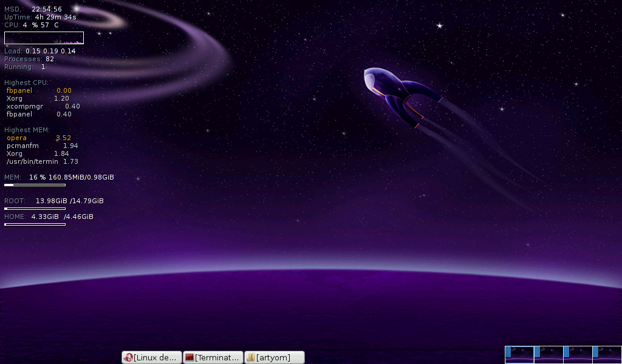Switch to the "[Terminat..." taskbar window
622x364 pixels.
213,357
